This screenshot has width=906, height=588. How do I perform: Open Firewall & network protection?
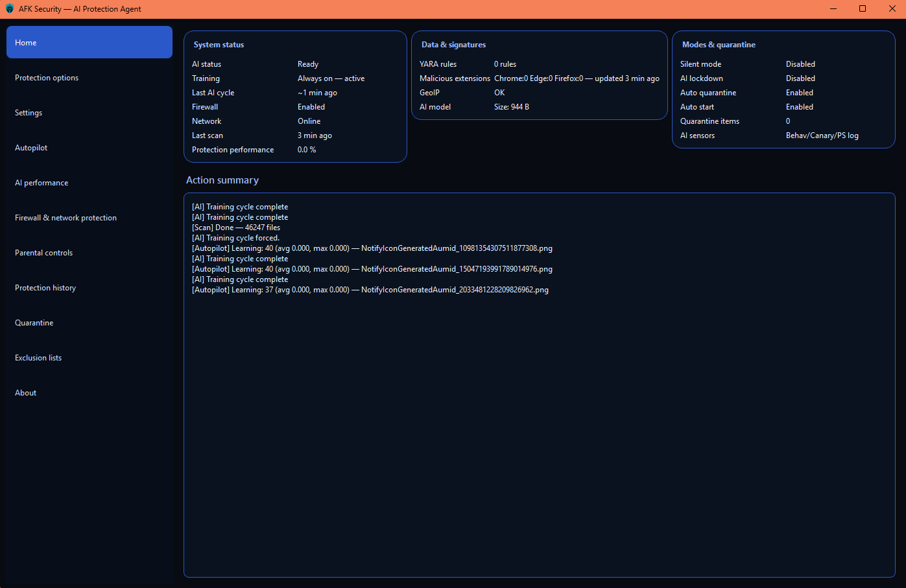[66, 218]
